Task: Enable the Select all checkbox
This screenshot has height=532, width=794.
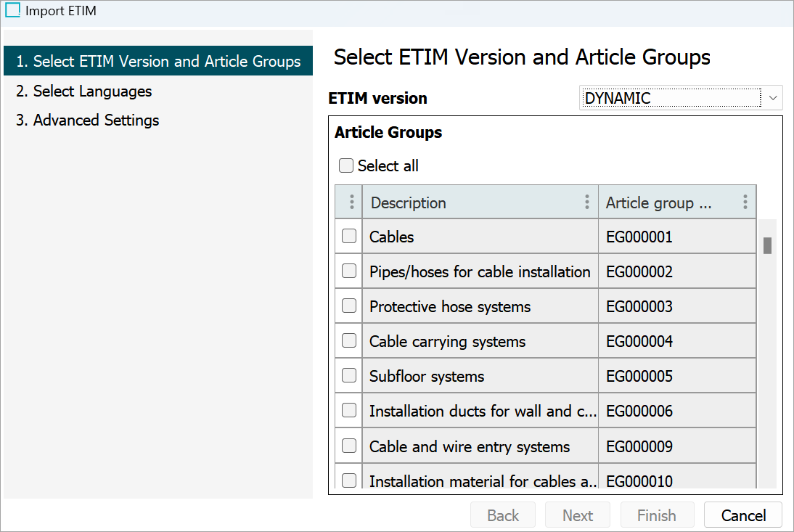Action: pyautogui.click(x=347, y=166)
